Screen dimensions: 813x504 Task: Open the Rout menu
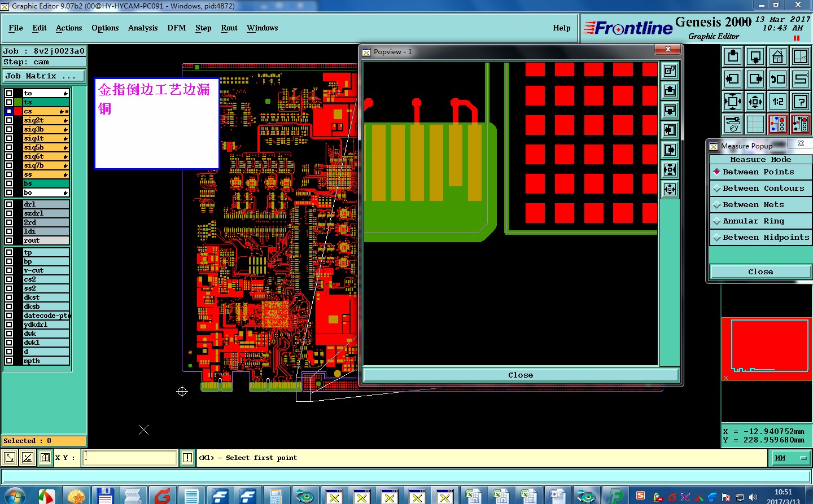(229, 28)
